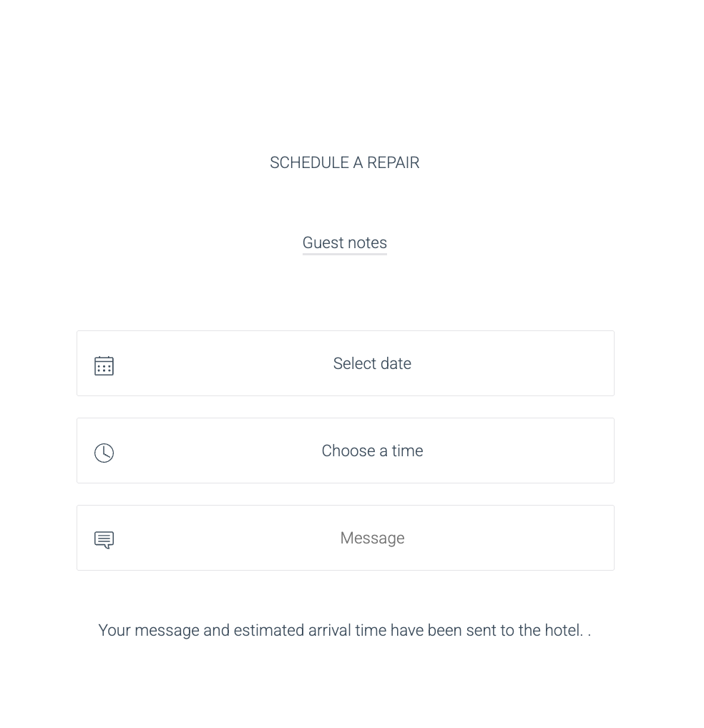Open the date picker via calendar icon
Screen dimensions: 704x728
[104, 365]
